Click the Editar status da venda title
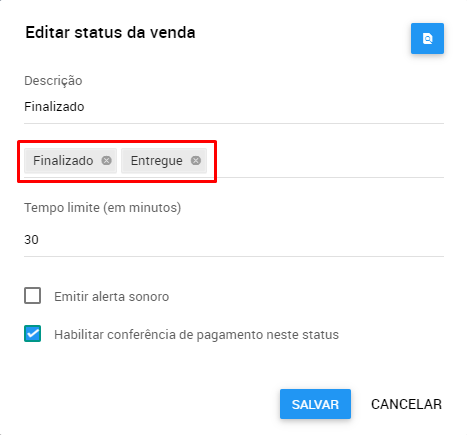This screenshot has height=435, width=467. pos(110,33)
